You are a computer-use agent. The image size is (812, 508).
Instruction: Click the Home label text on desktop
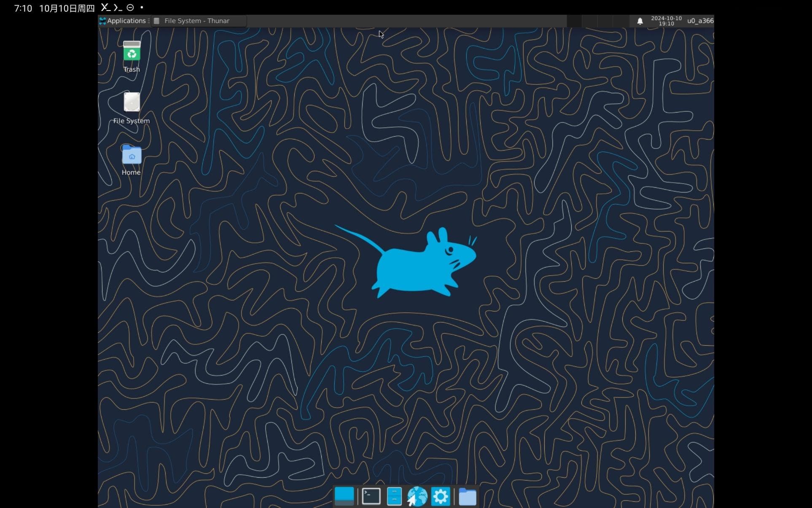pyautogui.click(x=131, y=172)
